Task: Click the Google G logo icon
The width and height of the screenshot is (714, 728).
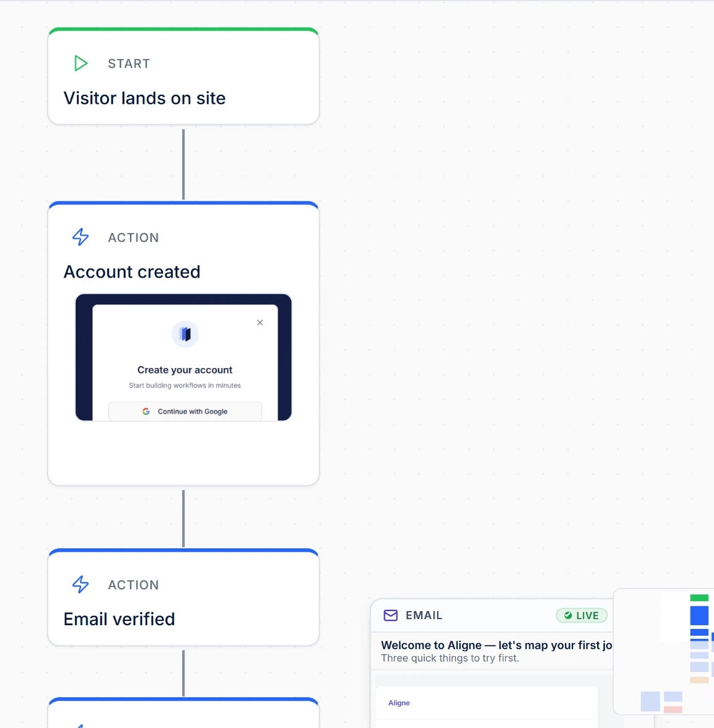Action: 146,411
